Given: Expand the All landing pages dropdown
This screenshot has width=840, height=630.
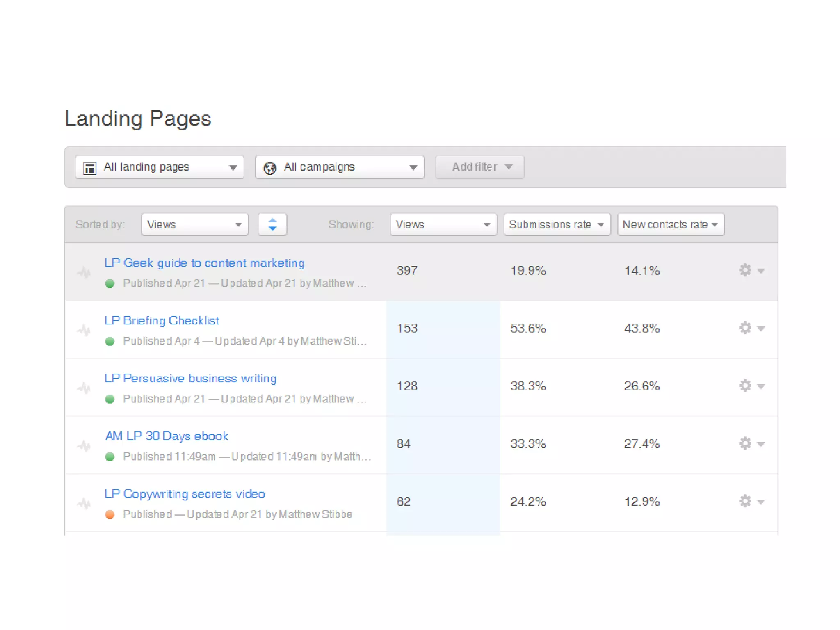Looking at the screenshot, I should click(159, 167).
